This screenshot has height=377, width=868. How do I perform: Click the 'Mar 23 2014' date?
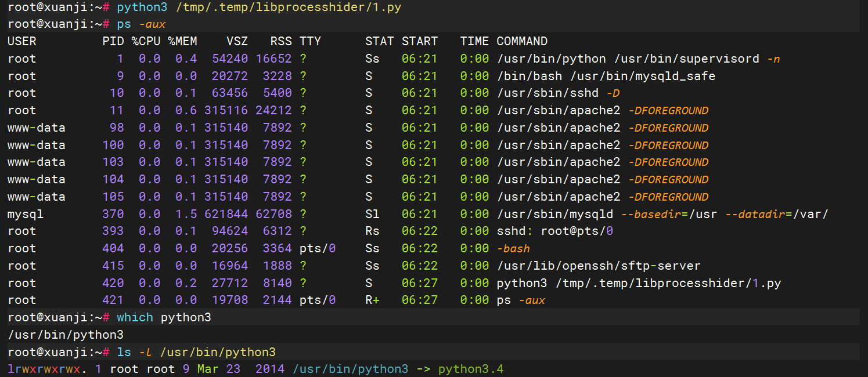241,369
